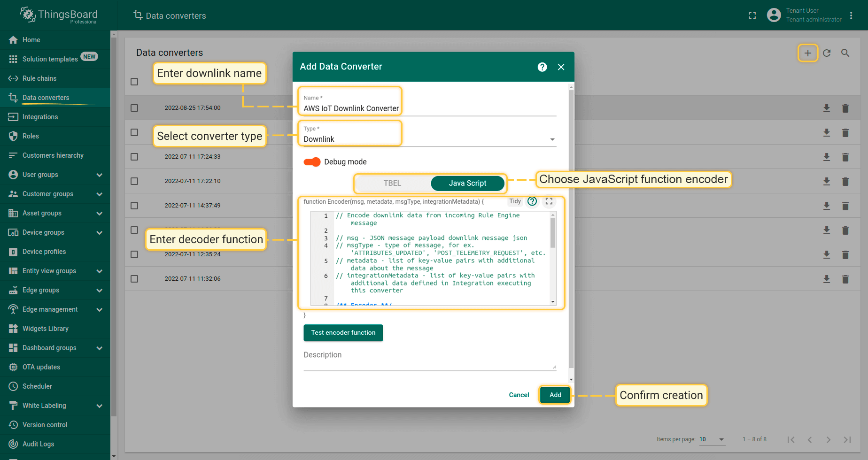Switch to the TBEL encoder tab
The width and height of the screenshot is (868, 460).
click(x=393, y=183)
